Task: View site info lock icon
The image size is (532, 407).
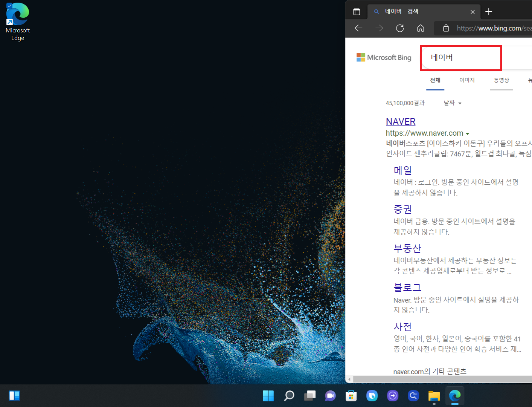Action: pyautogui.click(x=446, y=28)
